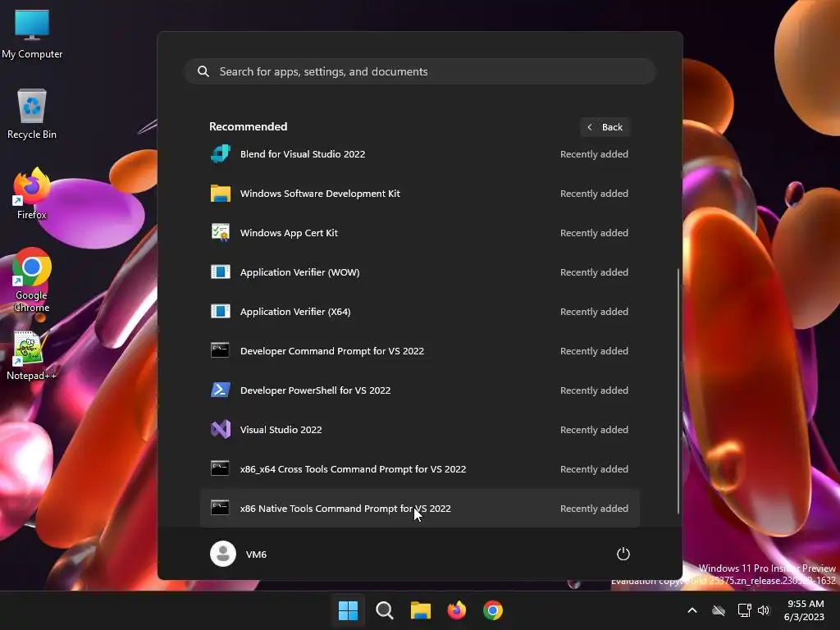This screenshot has width=840, height=630.
Task: Open My Computer desktop icon
Action: click(x=32, y=33)
